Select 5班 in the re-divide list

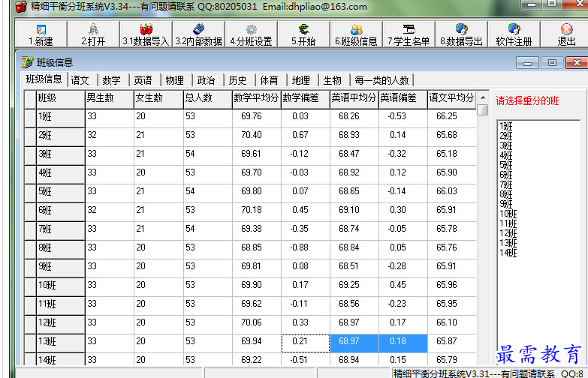tap(505, 164)
